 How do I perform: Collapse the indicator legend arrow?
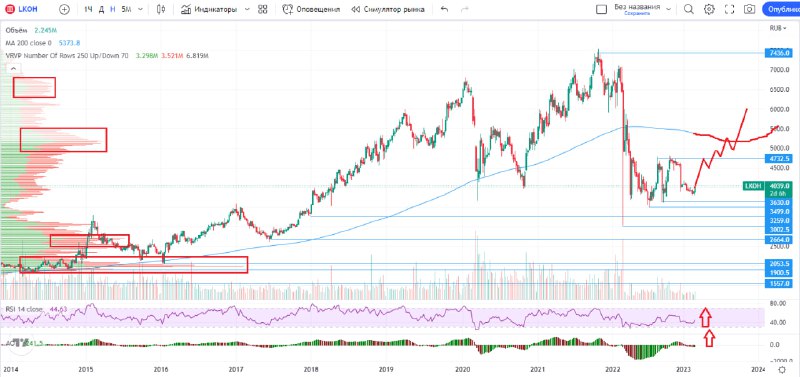point(14,68)
